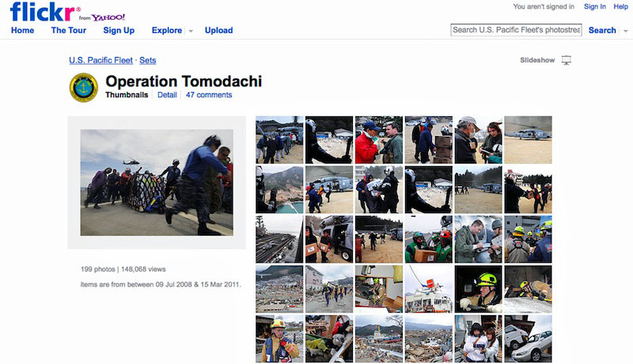Expand the Explore menu arrow
633x364 pixels.
191,31
